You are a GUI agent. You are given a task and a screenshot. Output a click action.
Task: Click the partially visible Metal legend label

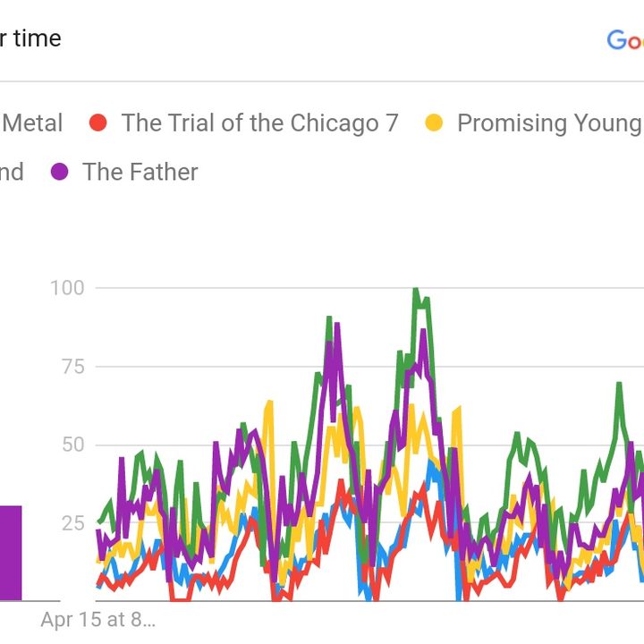click(x=33, y=123)
